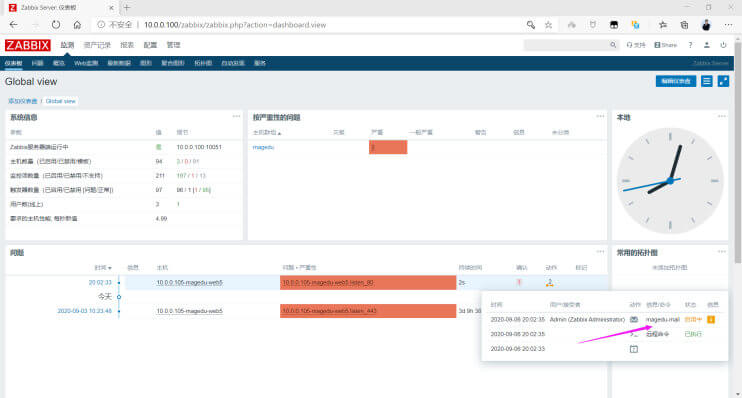742x398 pixels.
Task: Click the magedu-mail entry in popup
Action: click(x=662, y=319)
